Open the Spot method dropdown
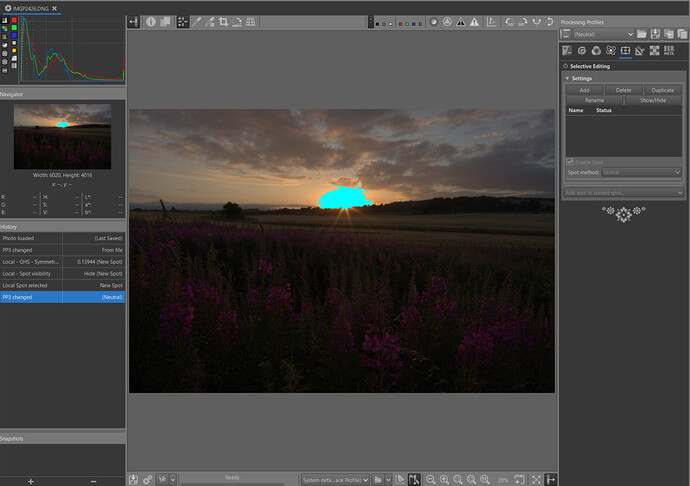Viewport: 690px width, 486px height. 640,173
